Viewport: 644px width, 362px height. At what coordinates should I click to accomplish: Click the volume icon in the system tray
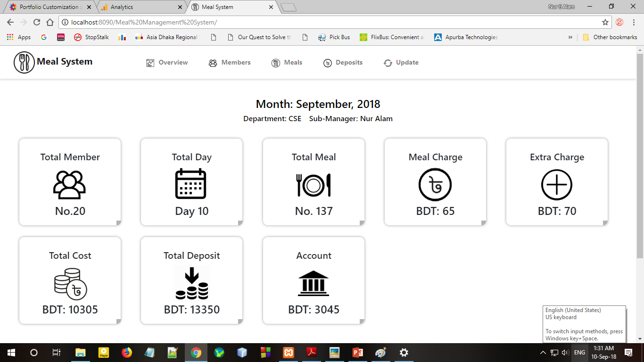[565, 353]
